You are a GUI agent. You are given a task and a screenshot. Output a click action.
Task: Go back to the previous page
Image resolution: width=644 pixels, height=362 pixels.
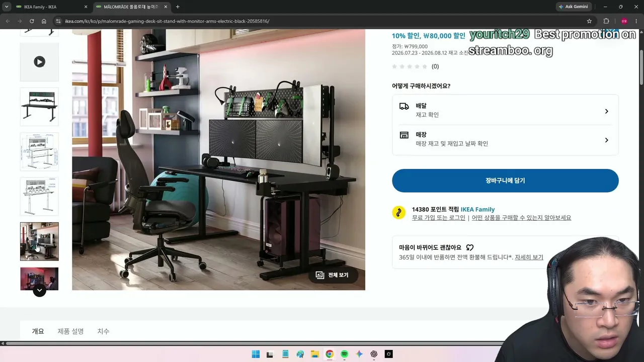[x=8, y=21]
